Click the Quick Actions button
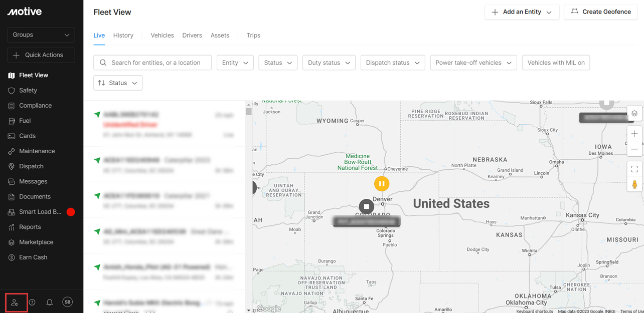The height and width of the screenshot is (313, 644). click(x=41, y=55)
